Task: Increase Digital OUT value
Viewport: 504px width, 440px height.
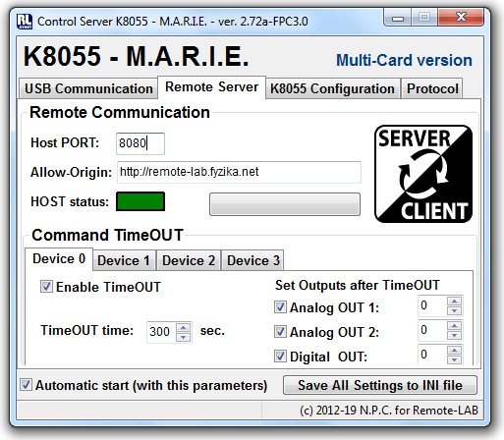Action: (x=454, y=350)
